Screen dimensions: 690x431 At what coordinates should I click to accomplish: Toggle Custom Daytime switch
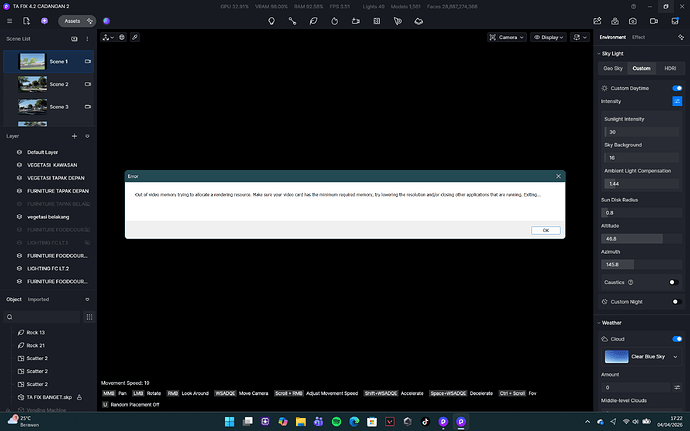click(677, 88)
